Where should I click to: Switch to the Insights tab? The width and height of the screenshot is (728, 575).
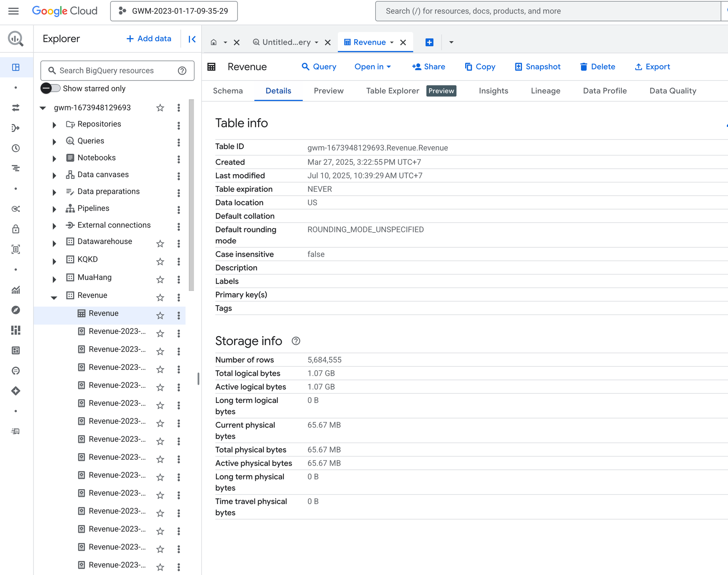coord(493,91)
